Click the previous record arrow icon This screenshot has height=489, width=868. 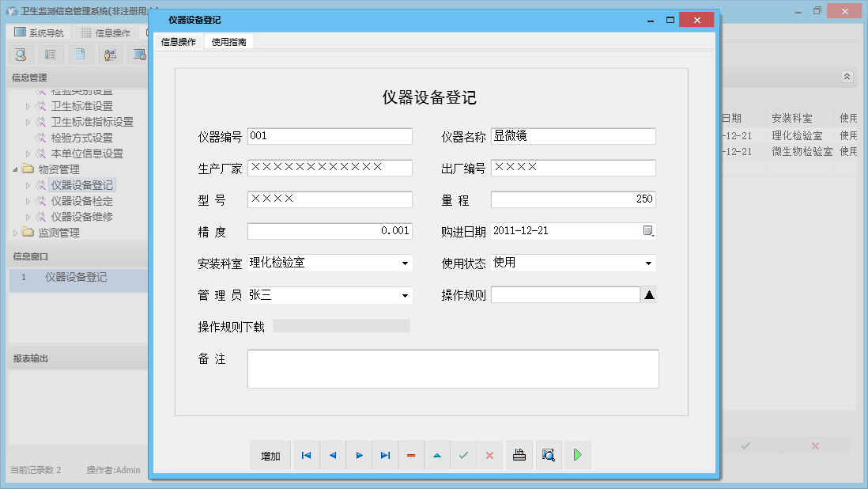[333, 455]
